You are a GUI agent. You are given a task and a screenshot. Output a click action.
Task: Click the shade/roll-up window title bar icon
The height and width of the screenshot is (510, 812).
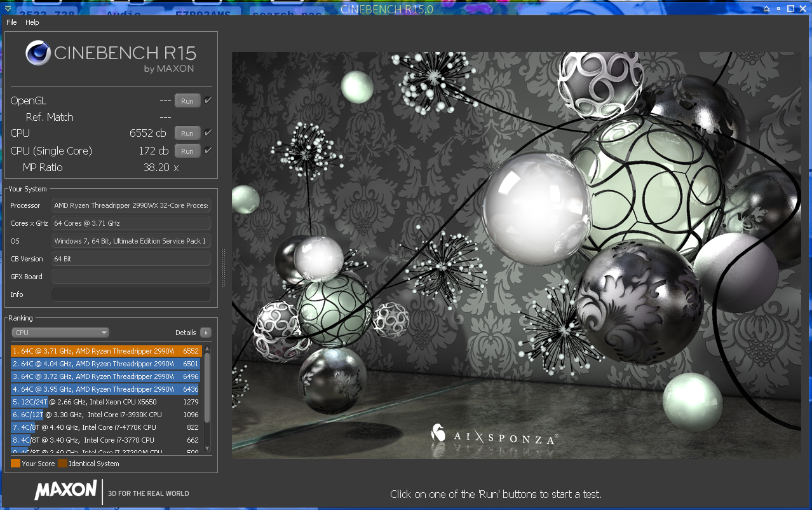tap(768, 9)
